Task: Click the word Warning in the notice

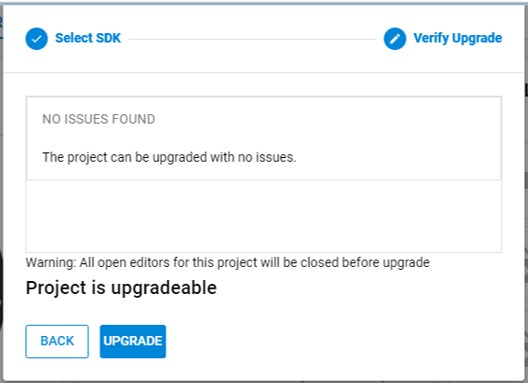Action: coord(51,263)
